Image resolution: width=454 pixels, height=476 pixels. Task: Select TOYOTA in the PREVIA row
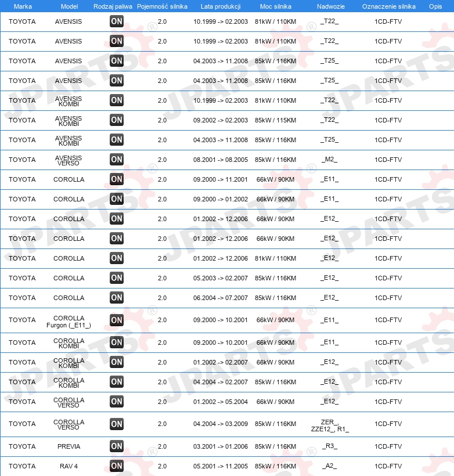(22, 446)
